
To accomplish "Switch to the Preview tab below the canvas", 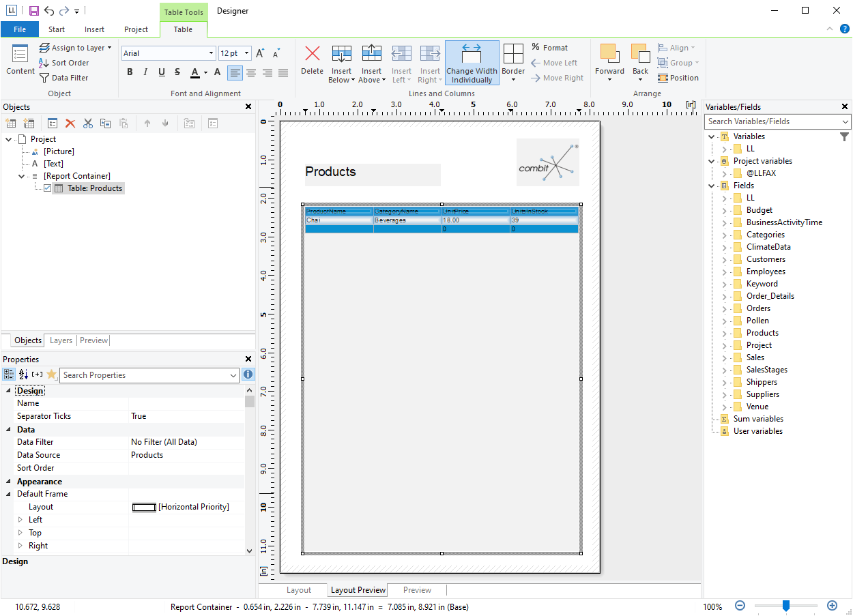I will [x=417, y=590].
